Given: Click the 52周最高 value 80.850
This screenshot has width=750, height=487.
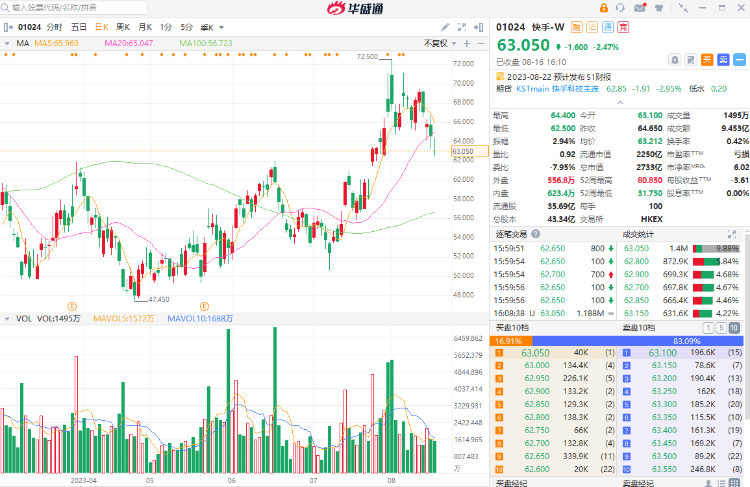Looking at the screenshot, I should tap(650, 180).
